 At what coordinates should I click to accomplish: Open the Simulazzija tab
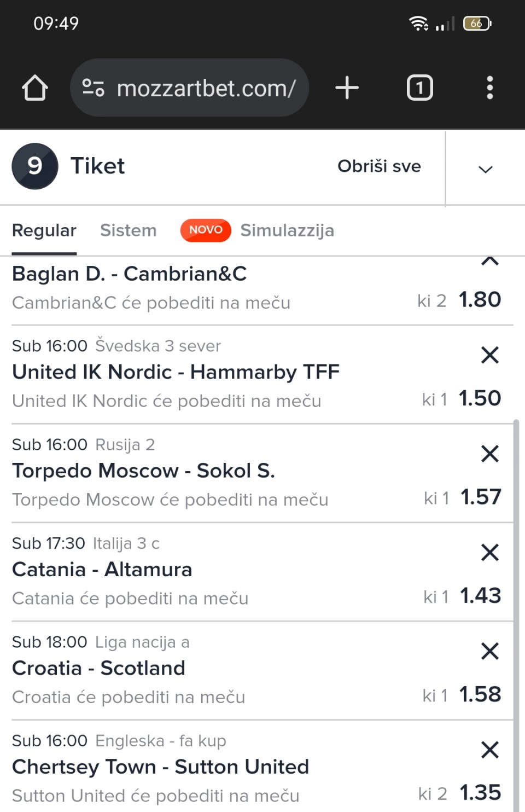287,230
